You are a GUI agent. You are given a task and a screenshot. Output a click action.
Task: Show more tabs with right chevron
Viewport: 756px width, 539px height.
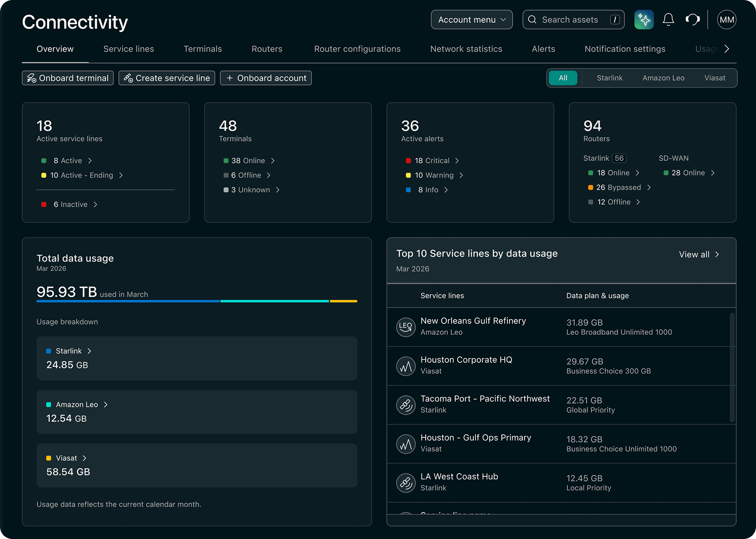tap(727, 49)
